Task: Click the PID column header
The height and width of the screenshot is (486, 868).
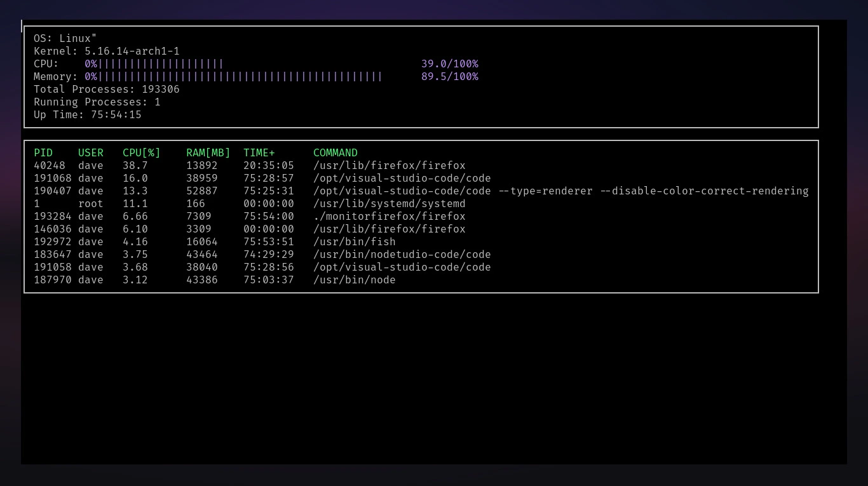Action: point(43,153)
